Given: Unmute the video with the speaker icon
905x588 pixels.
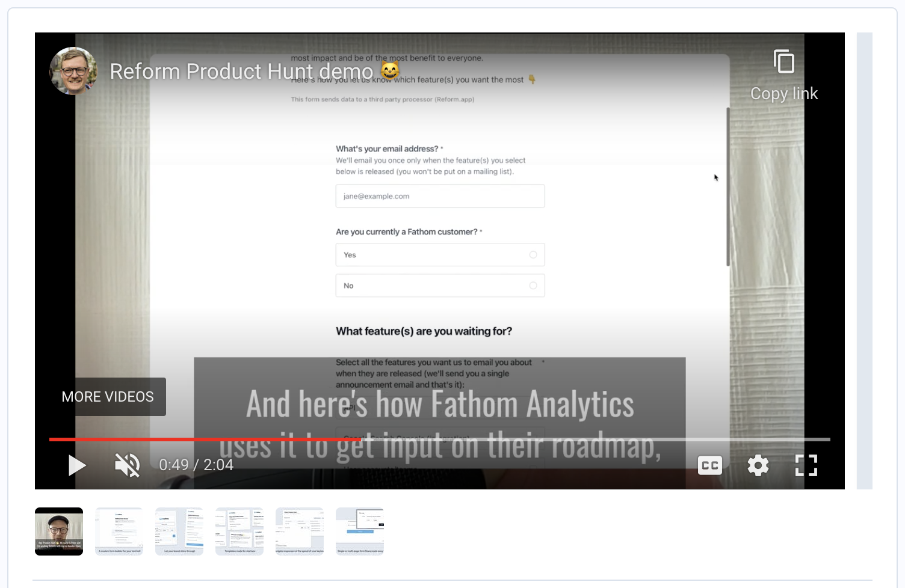Looking at the screenshot, I should coord(128,465).
